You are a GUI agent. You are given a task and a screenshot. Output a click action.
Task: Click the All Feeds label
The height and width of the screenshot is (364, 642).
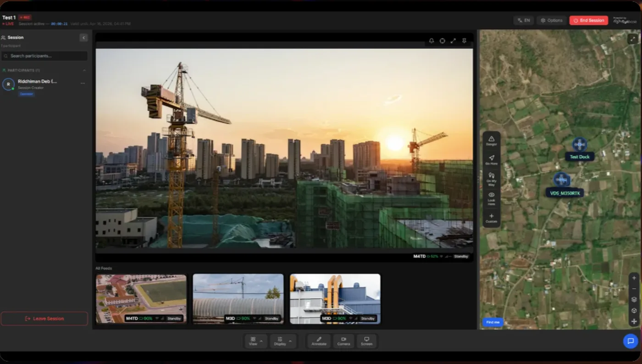(104, 268)
